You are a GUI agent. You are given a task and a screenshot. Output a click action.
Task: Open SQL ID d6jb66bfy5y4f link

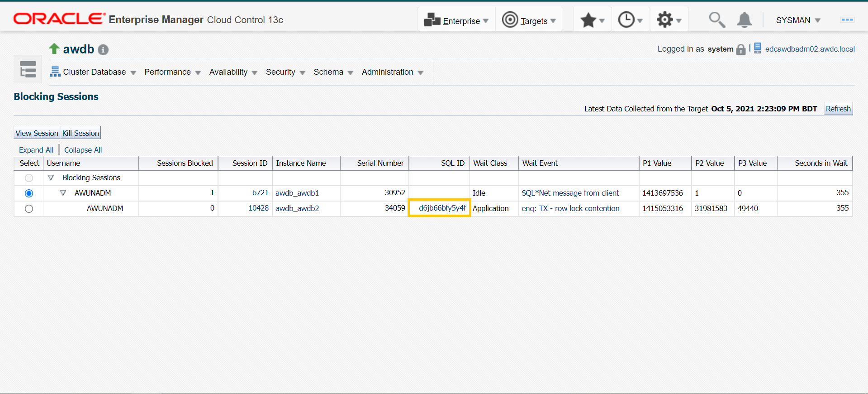[x=442, y=208]
